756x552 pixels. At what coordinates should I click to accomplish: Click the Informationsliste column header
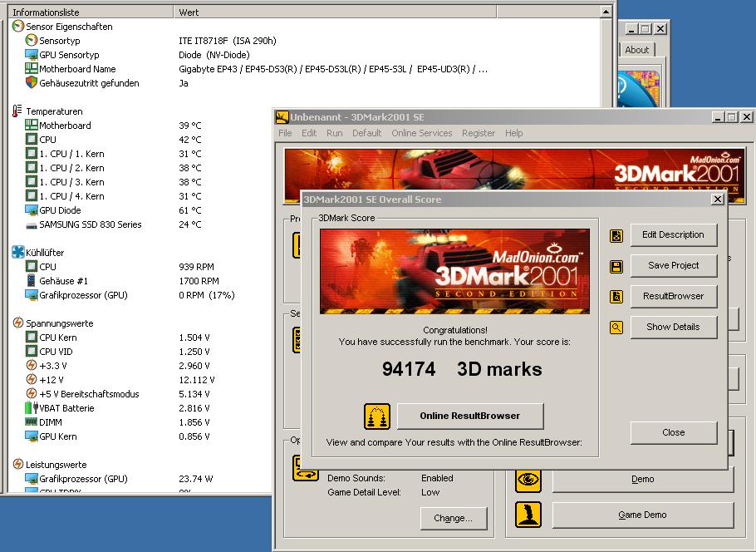point(91,12)
